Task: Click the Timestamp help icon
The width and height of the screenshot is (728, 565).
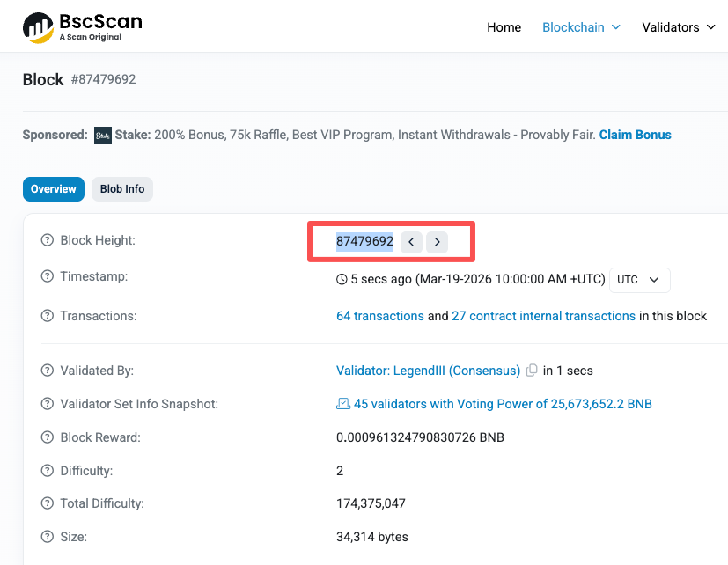Action: coord(48,277)
